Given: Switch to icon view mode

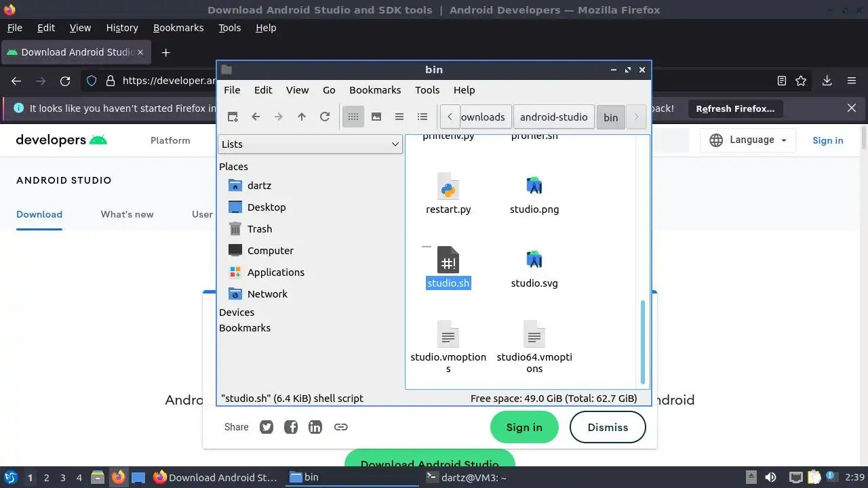Looking at the screenshot, I should 353,117.
